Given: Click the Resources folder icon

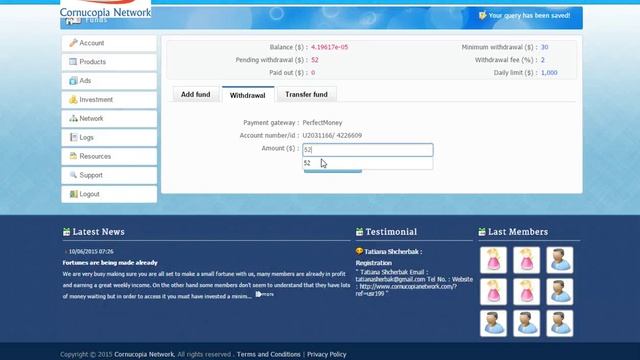Looking at the screenshot, I should [x=73, y=156].
